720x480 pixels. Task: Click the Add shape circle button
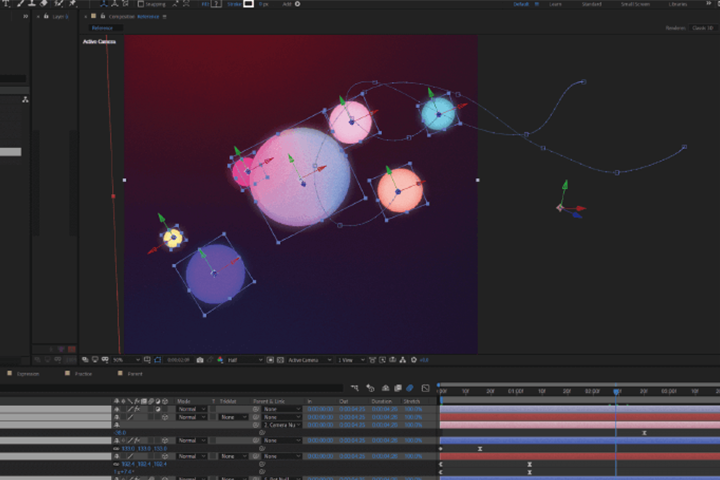pyautogui.click(x=298, y=4)
